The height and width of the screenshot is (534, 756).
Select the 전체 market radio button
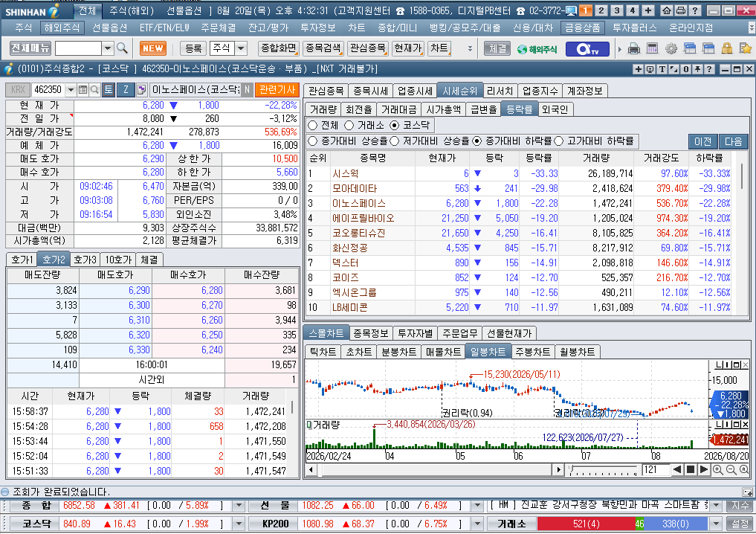click(x=312, y=126)
